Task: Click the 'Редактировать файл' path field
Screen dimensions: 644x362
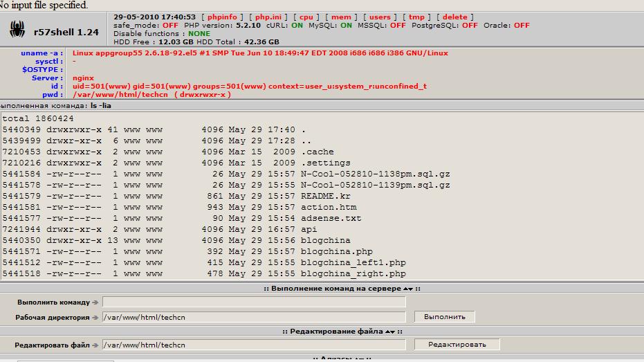Action: pos(254,344)
